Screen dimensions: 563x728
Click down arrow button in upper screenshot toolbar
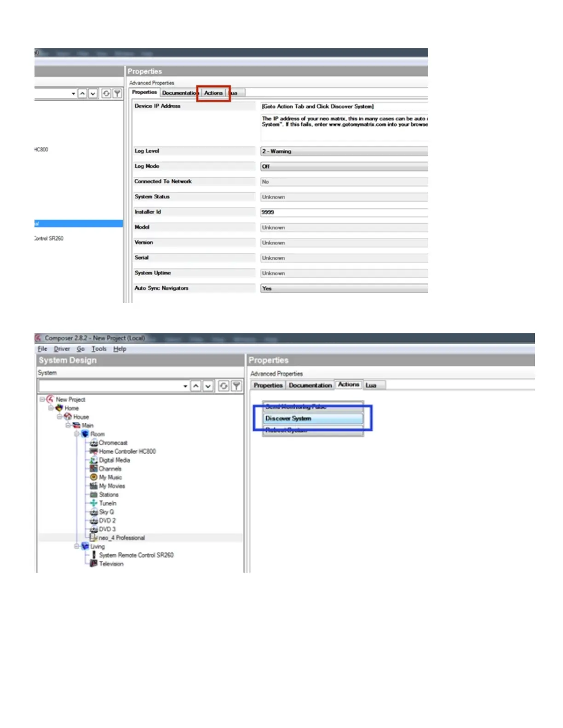[x=93, y=94]
